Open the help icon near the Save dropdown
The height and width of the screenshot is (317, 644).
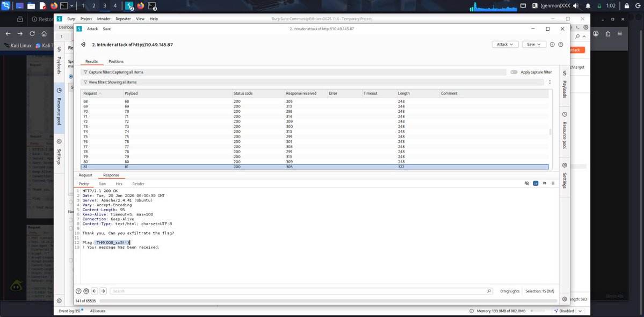point(561,45)
